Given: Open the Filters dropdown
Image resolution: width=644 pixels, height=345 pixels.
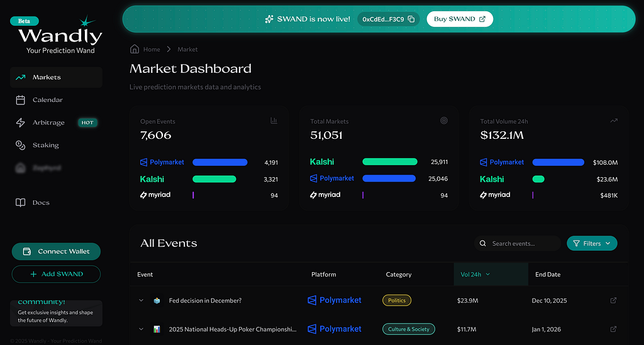Looking at the screenshot, I should pyautogui.click(x=592, y=243).
